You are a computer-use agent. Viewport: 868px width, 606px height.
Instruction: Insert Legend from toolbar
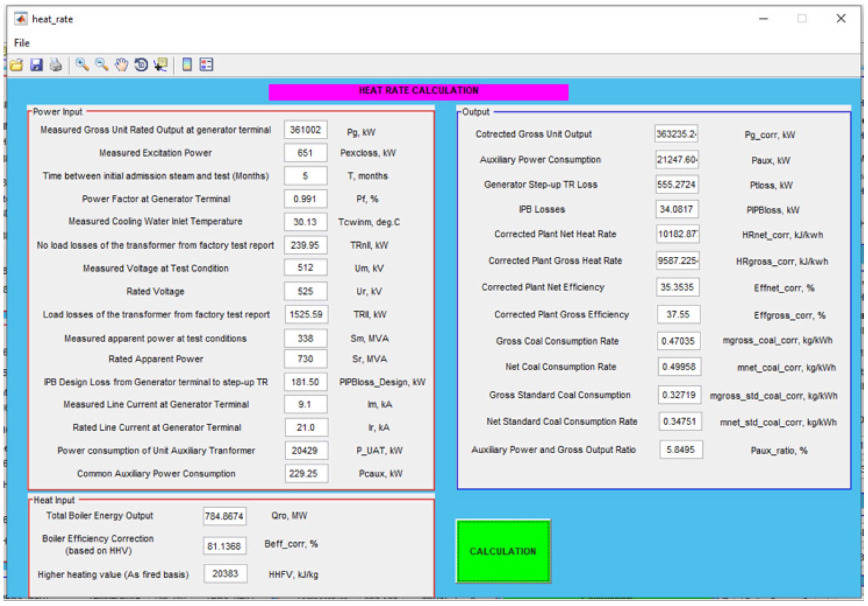[207, 65]
